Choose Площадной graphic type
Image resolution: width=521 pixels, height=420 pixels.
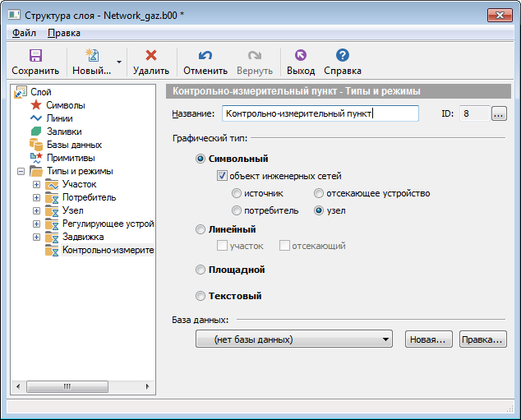click(201, 270)
